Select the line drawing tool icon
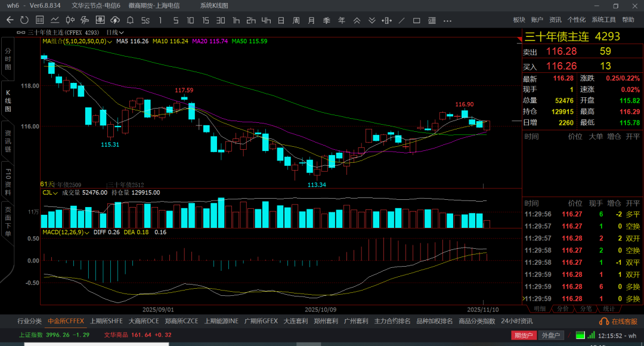 pos(402,20)
